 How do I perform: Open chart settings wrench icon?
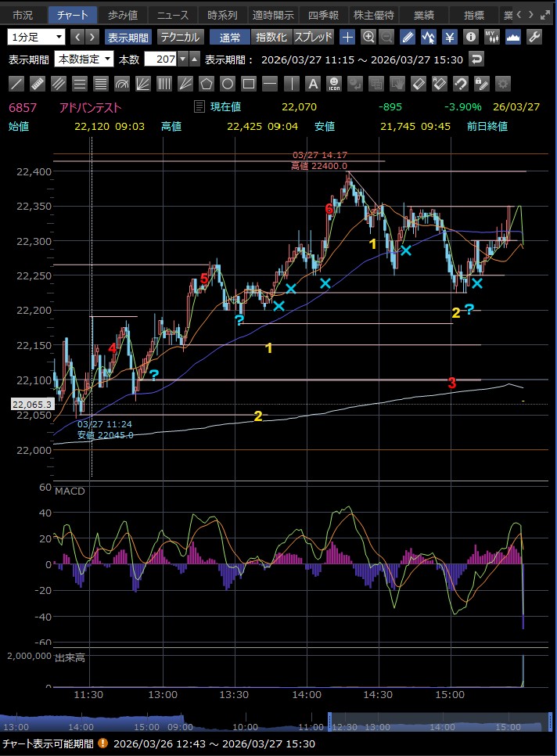pos(534,37)
